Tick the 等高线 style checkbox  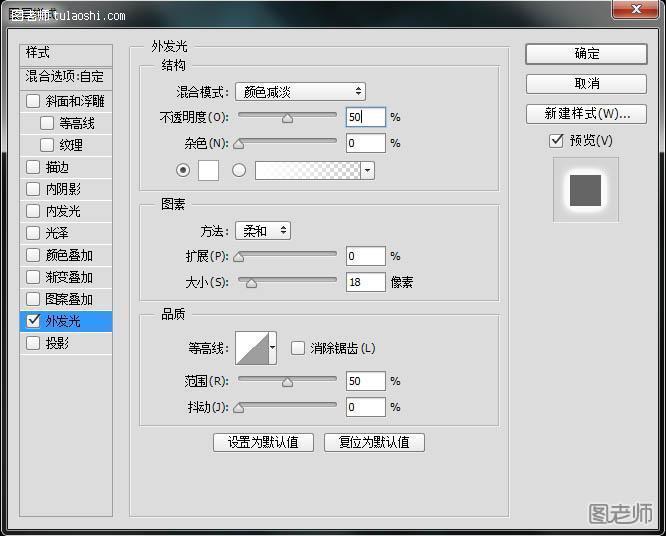click(x=47, y=123)
